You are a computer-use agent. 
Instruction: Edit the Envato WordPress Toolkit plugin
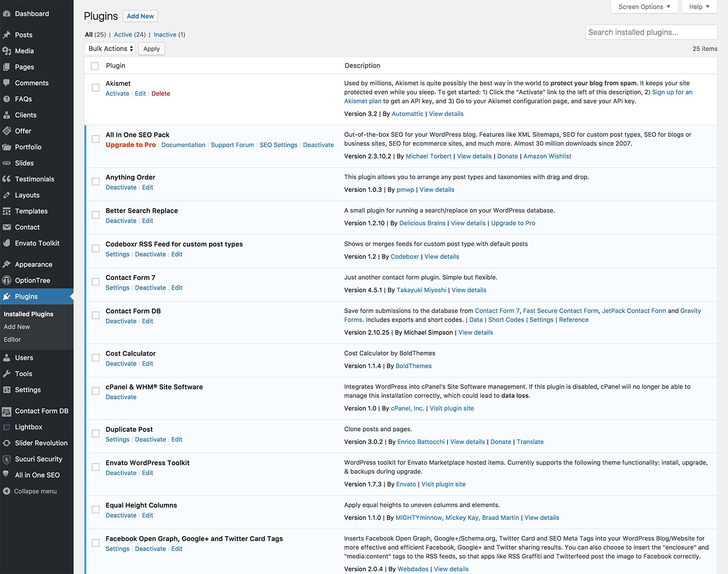[148, 473]
